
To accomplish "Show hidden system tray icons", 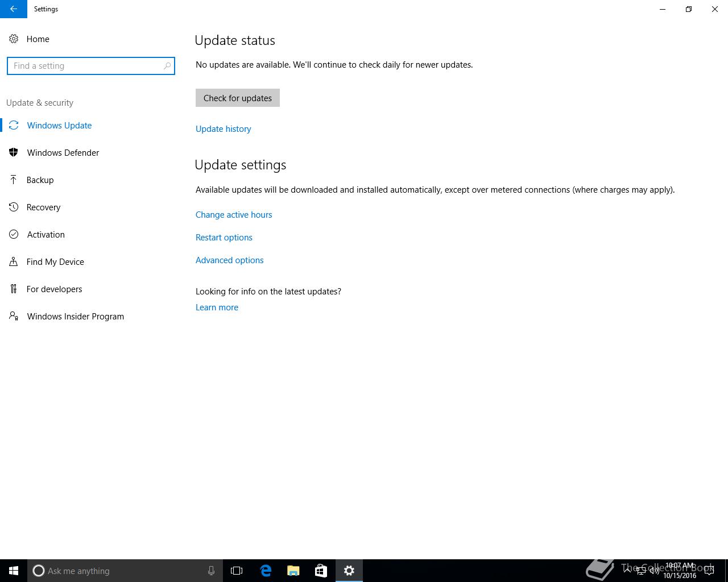I will click(x=627, y=571).
